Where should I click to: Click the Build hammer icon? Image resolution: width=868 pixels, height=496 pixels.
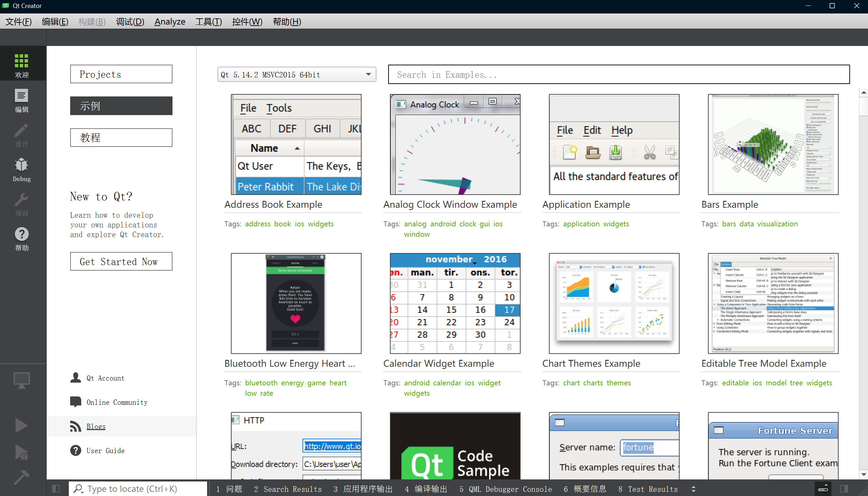click(x=21, y=477)
